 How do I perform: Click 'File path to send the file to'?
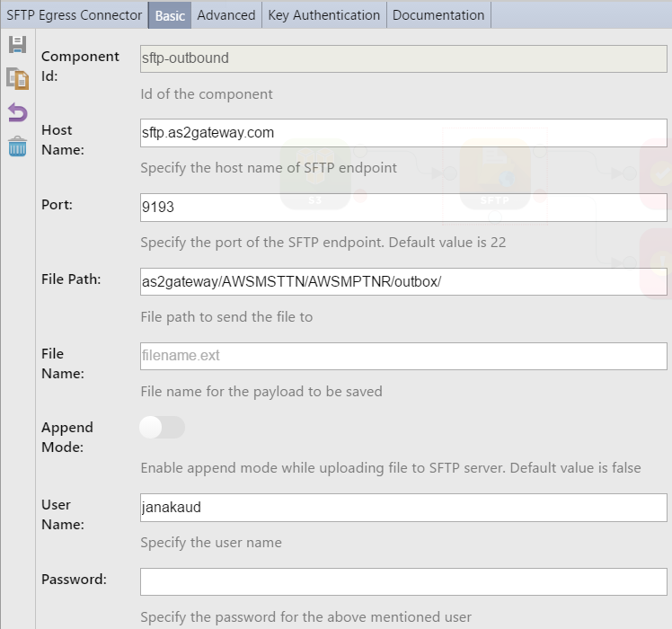click(x=226, y=317)
